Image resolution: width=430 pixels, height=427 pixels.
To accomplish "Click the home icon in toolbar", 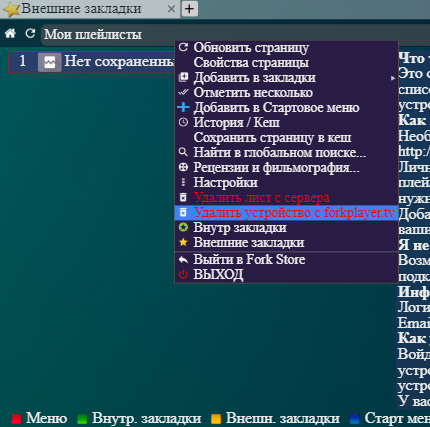I will tap(10, 33).
